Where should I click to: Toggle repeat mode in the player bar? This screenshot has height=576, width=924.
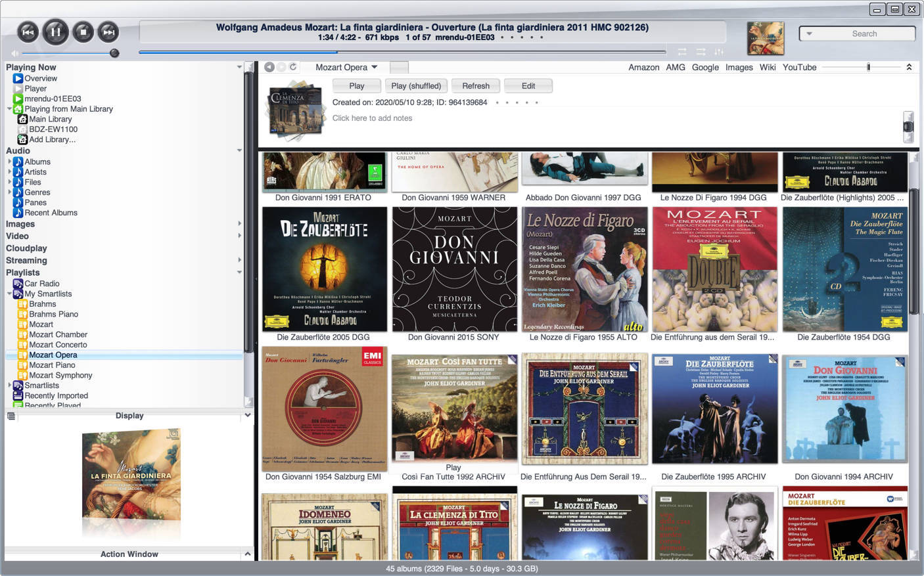[x=682, y=52]
